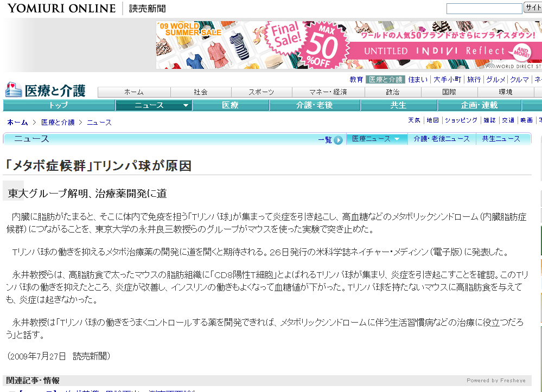This screenshot has width=542, height=392.
Task: Click the スポーツ navigation button
Action: (262, 92)
